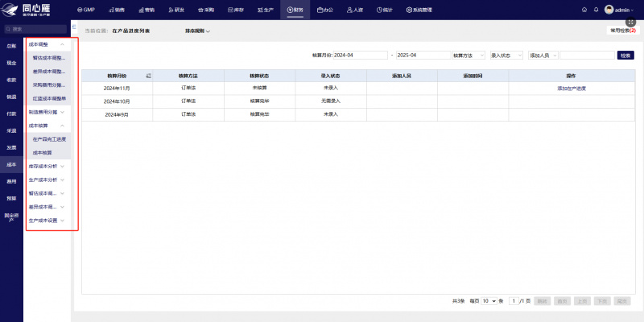The width and height of the screenshot is (644, 322).
Task: Click the 添加在产进度 link
Action: [572, 89]
